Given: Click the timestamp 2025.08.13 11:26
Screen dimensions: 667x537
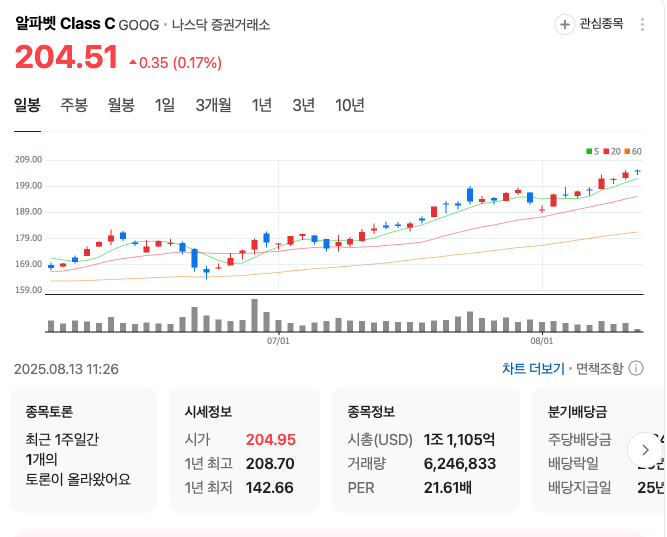Looking at the screenshot, I should [66, 369].
